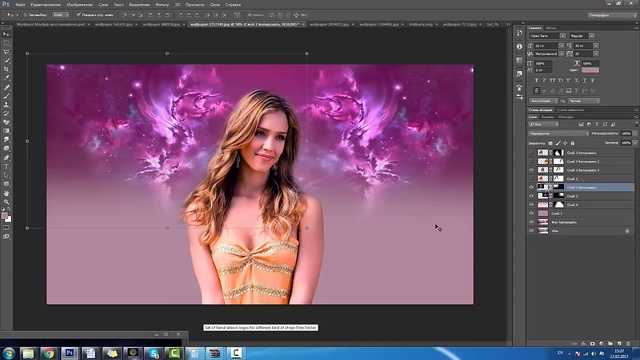This screenshot has height=360, width=640.
Task: Open font family dropdown Open Sans
Action: pos(563,36)
